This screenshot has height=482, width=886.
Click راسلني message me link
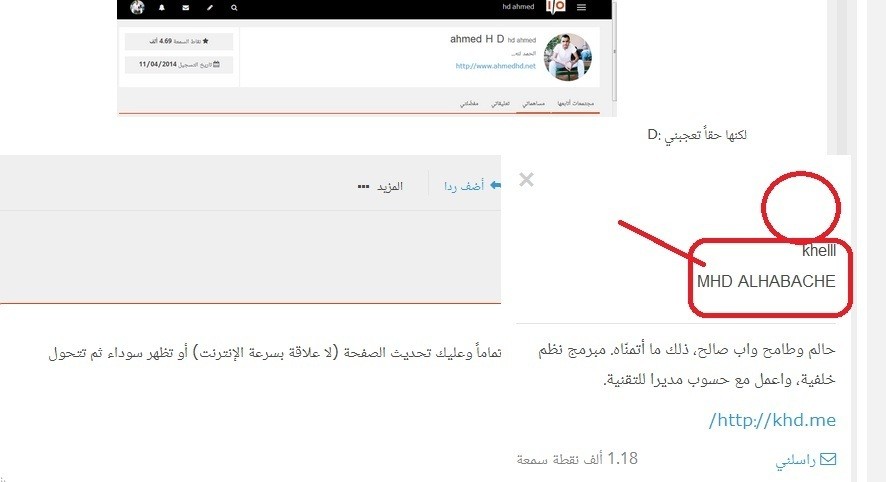[x=805, y=460]
